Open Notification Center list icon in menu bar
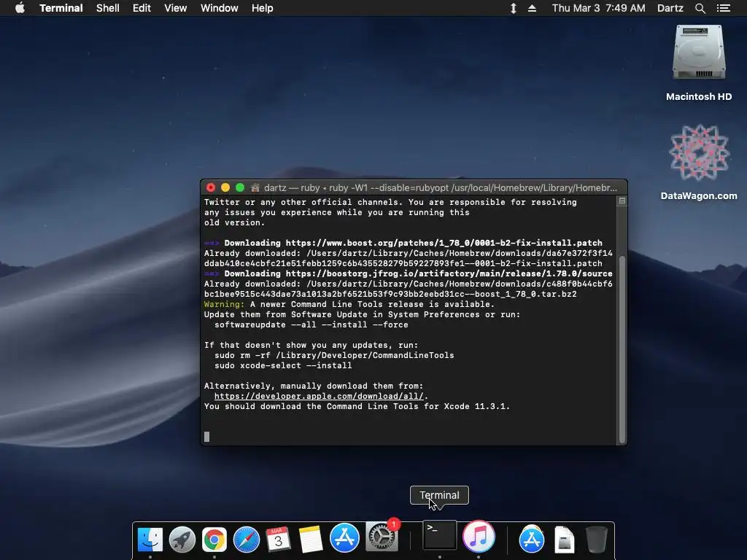Viewport: 747px width, 560px height. coord(723,8)
